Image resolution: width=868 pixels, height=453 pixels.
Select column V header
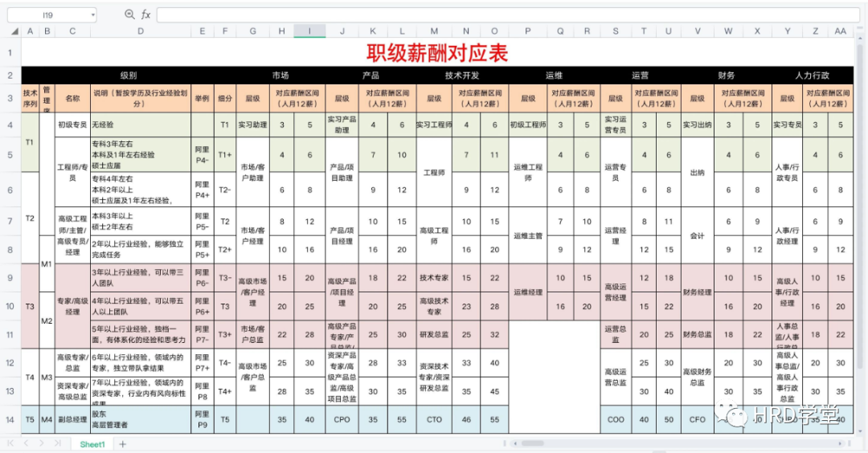(x=698, y=31)
